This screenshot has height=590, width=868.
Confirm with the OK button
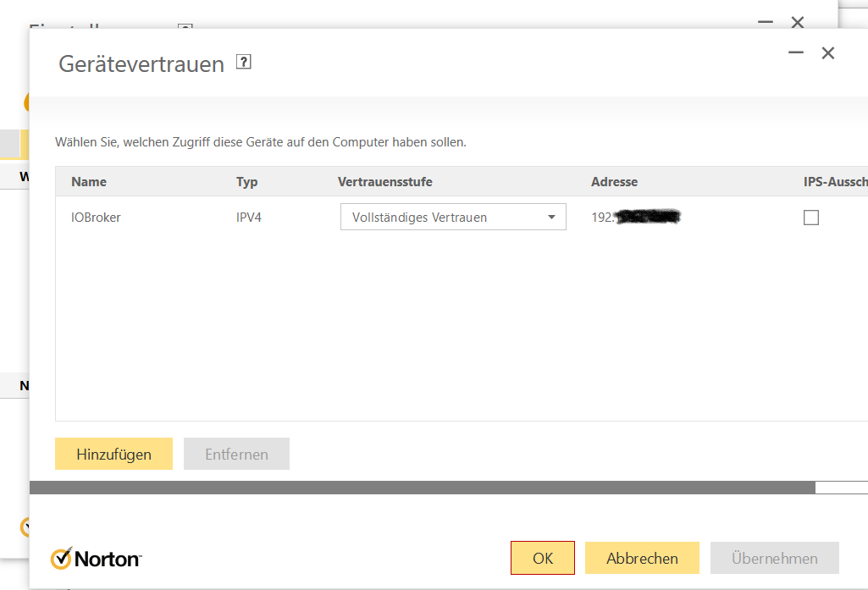543,558
